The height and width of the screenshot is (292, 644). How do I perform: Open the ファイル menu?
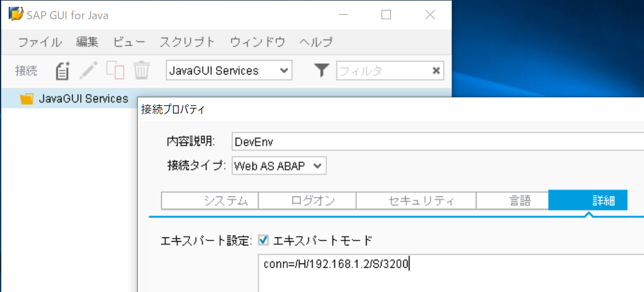click(40, 42)
